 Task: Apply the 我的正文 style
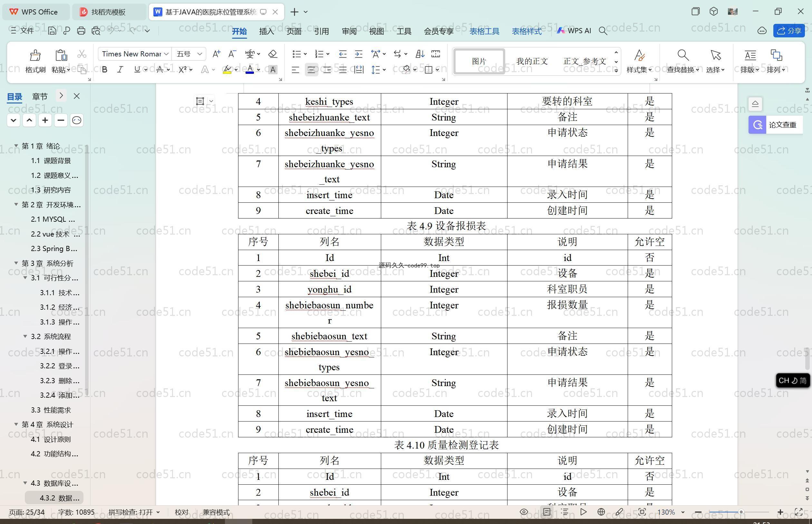click(x=532, y=61)
